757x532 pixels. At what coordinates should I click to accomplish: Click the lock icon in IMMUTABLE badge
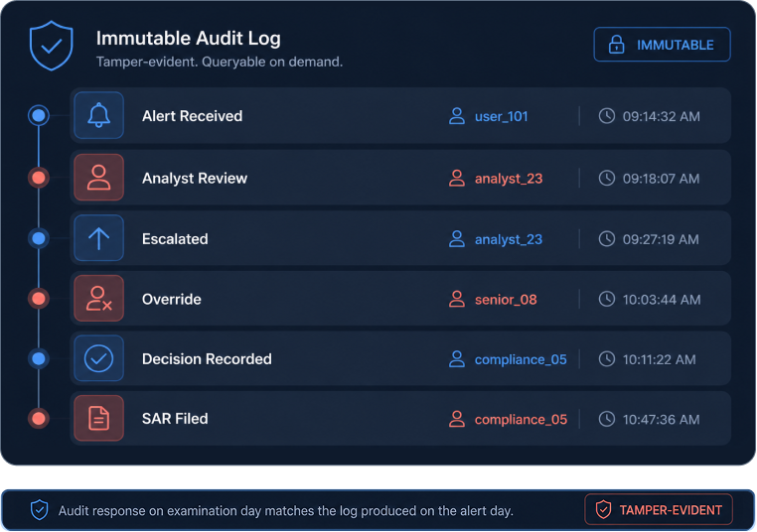(x=616, y=45)
